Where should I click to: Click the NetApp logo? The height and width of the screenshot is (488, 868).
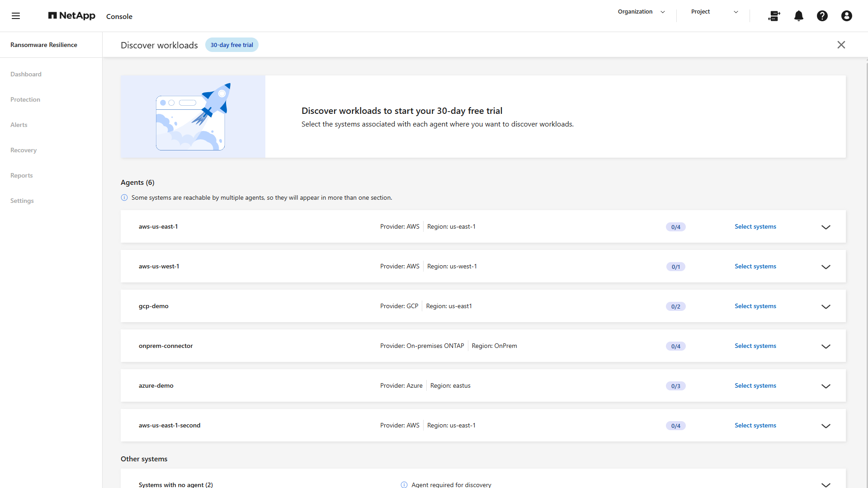coord(72,16)
